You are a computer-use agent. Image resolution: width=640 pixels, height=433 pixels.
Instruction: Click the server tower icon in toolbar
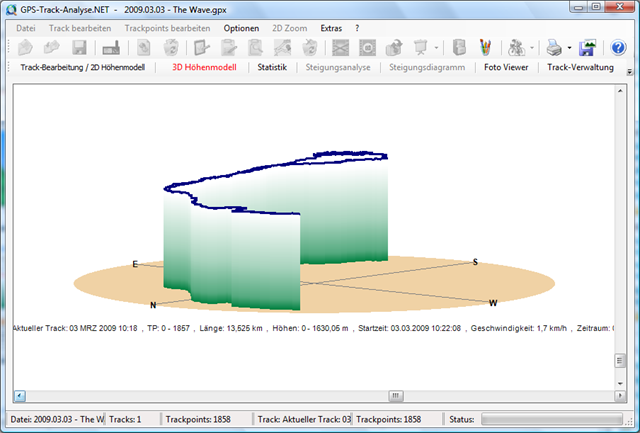(458, 47)
